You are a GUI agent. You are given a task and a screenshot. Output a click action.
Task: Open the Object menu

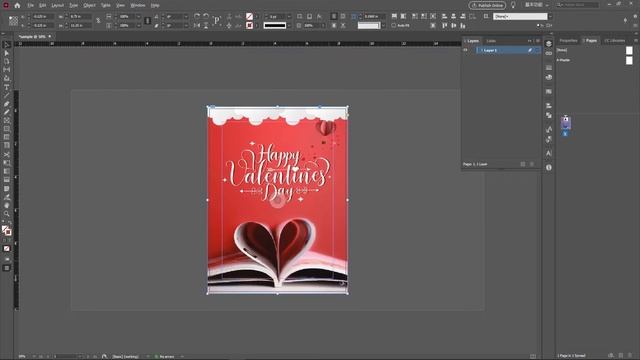[x=89, y=5]
